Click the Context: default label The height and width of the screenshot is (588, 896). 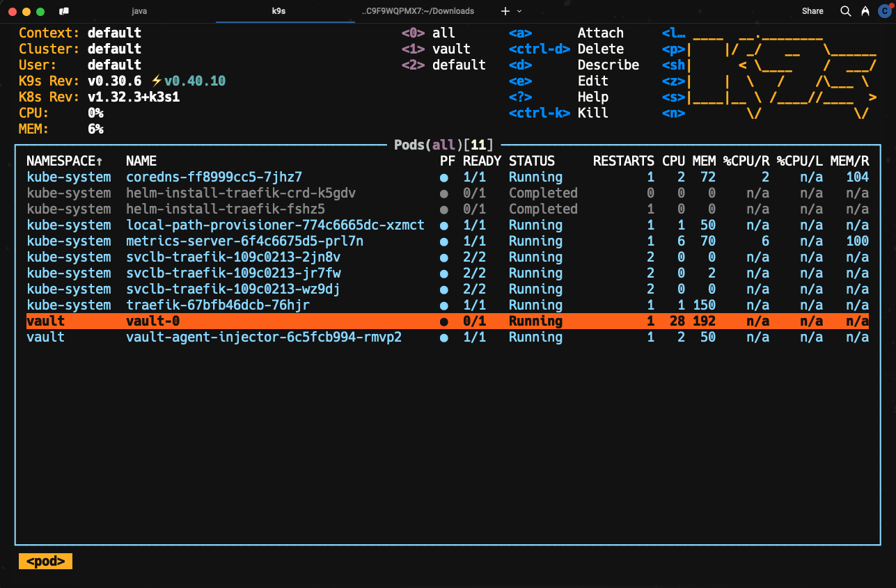click(x=80, y=33)
